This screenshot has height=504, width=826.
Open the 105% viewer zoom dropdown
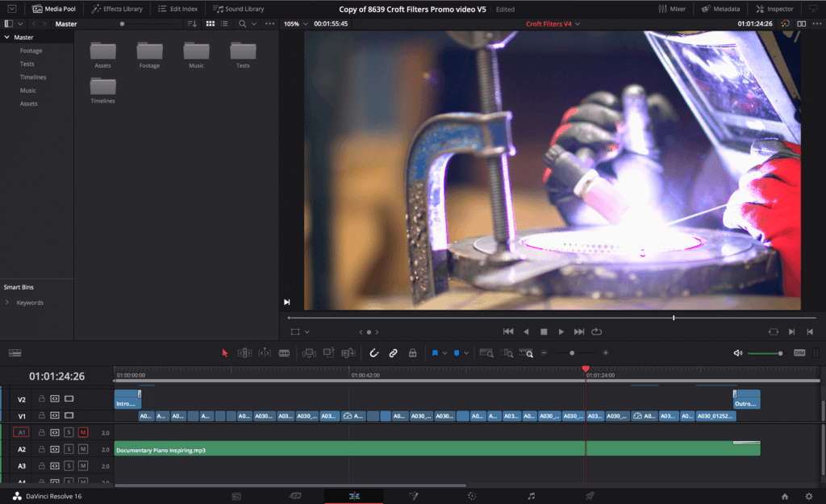tap(295, 23)
